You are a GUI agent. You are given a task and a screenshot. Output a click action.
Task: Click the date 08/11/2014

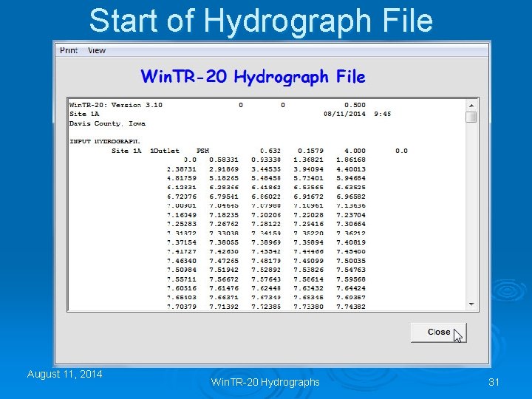(344, 114)
